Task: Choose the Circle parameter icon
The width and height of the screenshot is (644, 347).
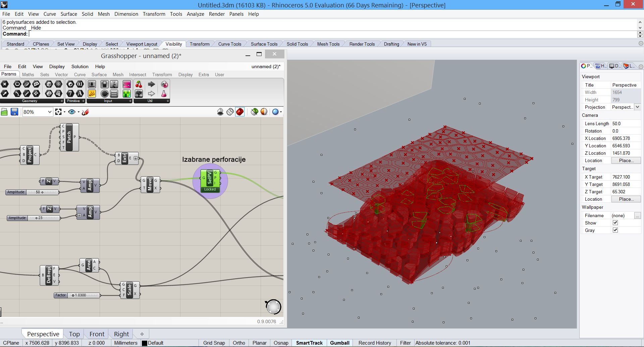Action: click(17, 84)
